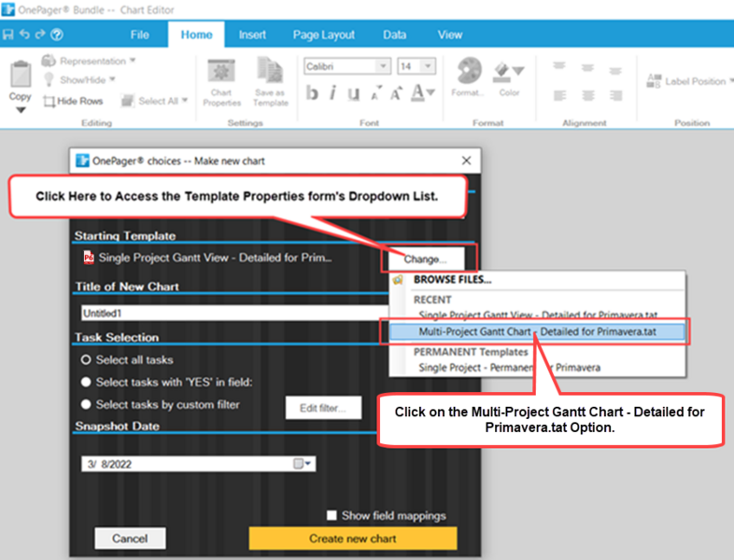The image size is (734, 560).
Task: Click the increase font size icon
Action: tap(397, 93)
